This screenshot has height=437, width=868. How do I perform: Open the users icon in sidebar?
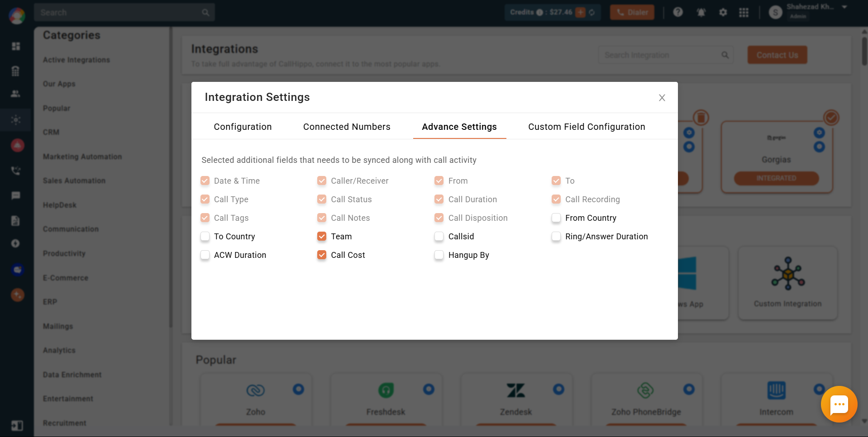(15, 94)
